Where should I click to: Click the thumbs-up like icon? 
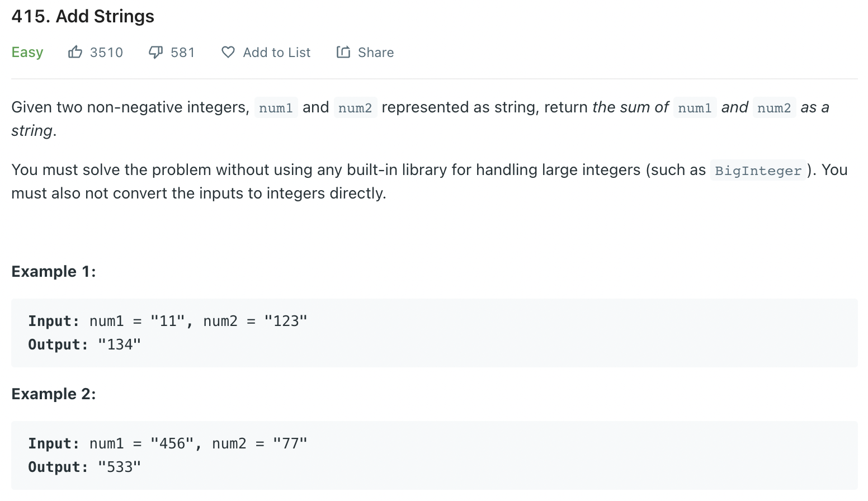click(75, 52)
